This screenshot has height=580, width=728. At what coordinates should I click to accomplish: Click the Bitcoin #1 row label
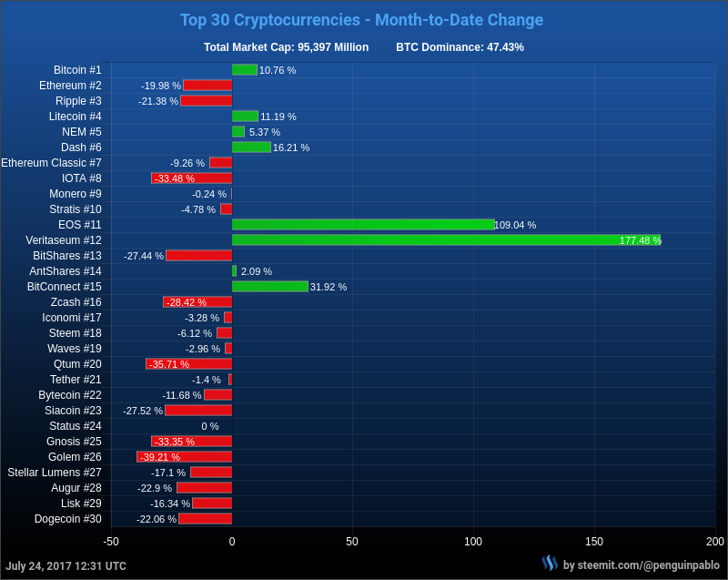[x=77, y=70]
